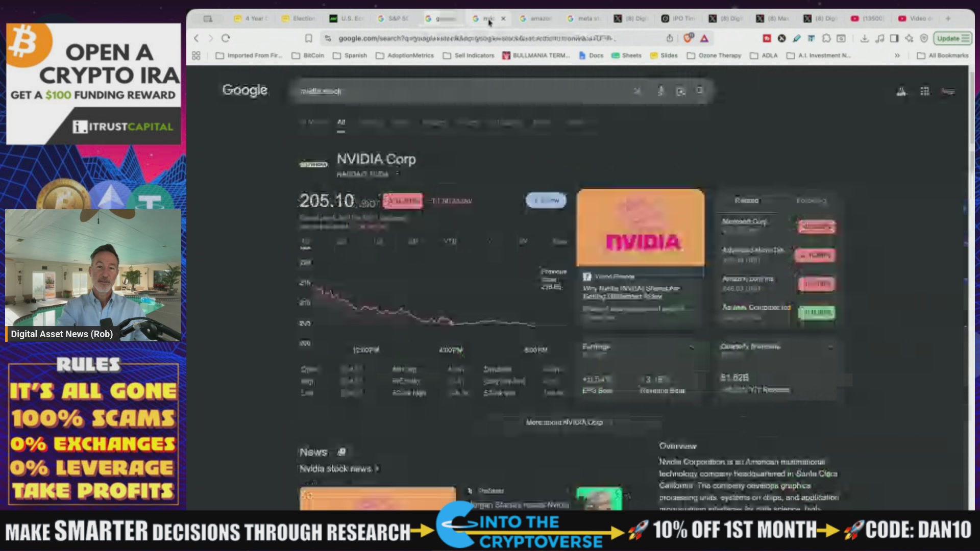Select the YTD chart range tab
The height and width of the screenshot is (551, 980).
click(450, 241)
